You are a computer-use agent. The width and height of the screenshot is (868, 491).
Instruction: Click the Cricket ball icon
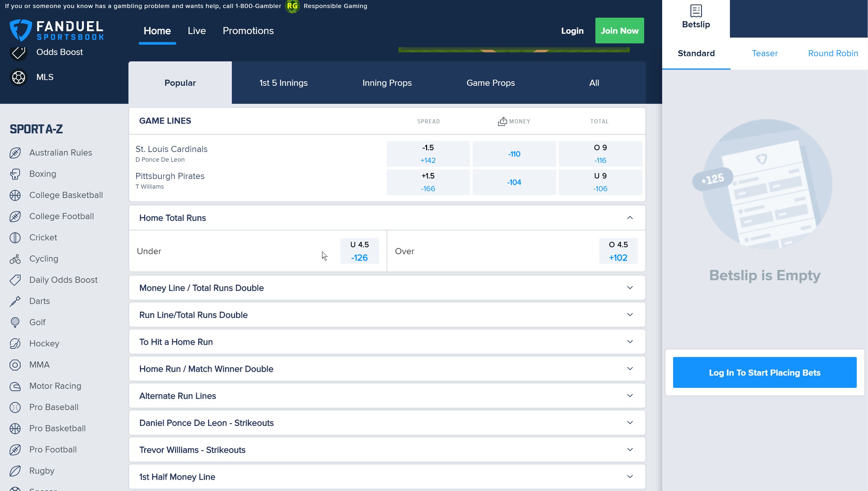[15, 238]
